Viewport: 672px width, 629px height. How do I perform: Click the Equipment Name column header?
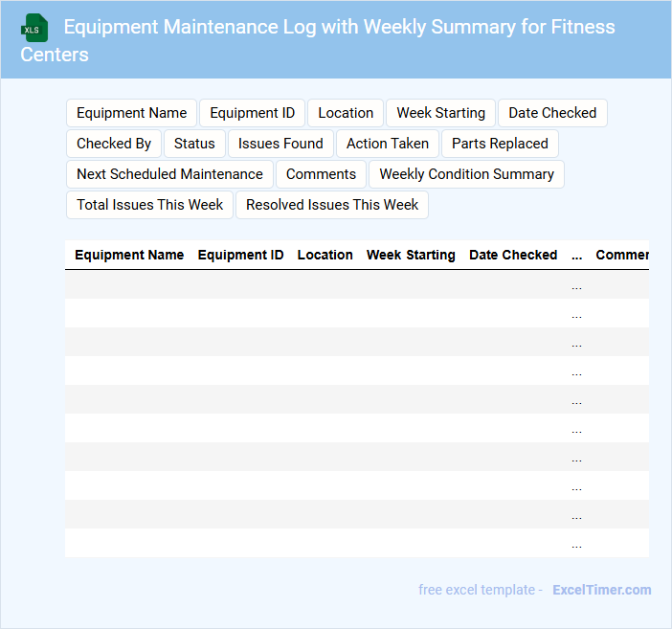click(x=129, y=255)
